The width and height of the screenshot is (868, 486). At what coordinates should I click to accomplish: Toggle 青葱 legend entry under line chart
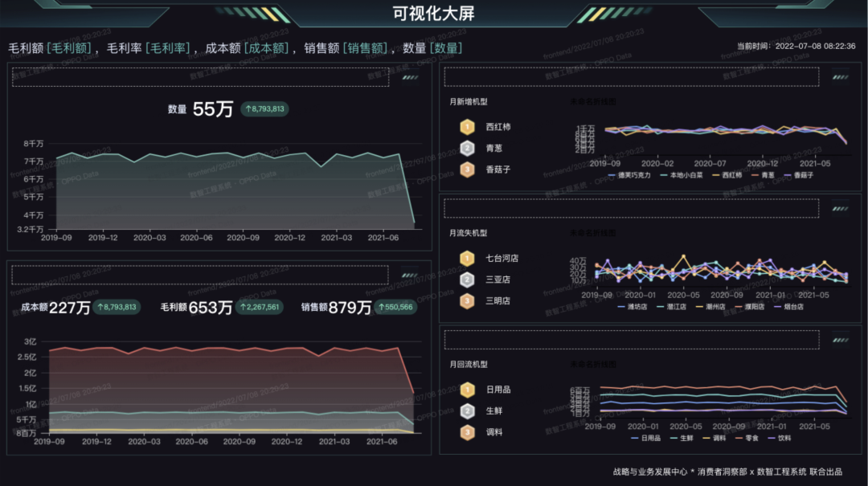(x=762, y=175)
